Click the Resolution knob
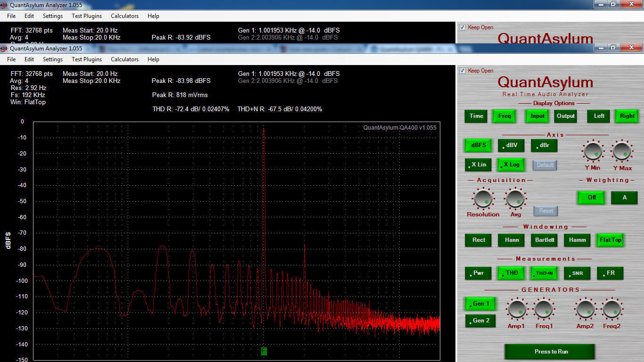 [x=483, y=198]
